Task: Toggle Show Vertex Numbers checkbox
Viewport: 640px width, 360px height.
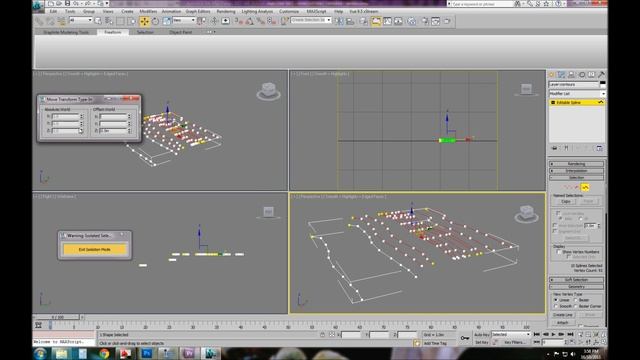Action: point(559,252)
